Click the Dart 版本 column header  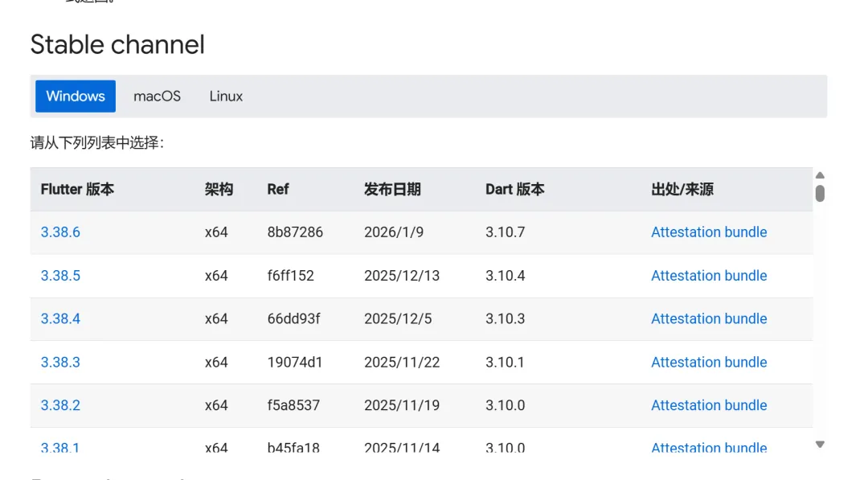[x=514, y=190]
